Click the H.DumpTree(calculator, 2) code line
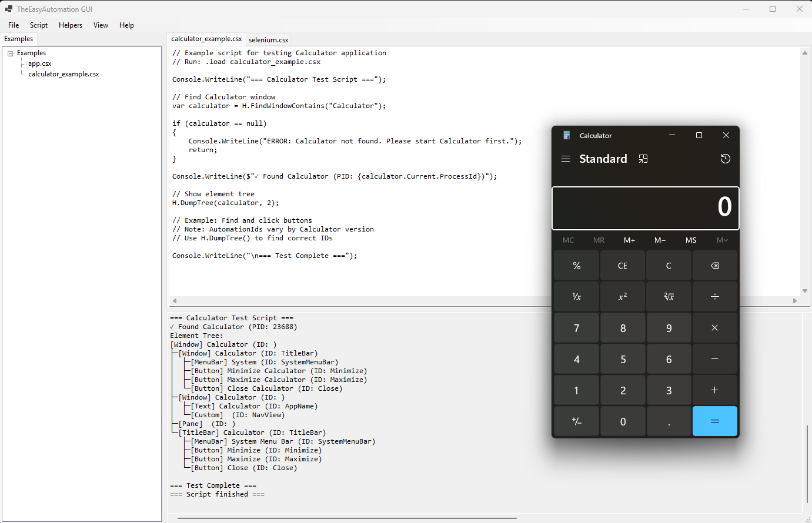Image resolution: width=812 pixels, height=523 pixels. click(x=226, y=203)
